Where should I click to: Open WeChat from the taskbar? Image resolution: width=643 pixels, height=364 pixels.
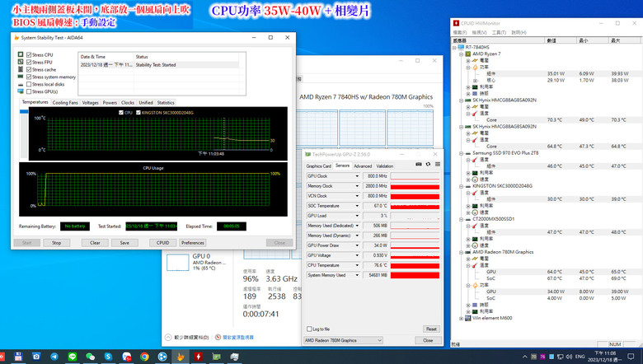pyautogui.click(x=90, y=357)
